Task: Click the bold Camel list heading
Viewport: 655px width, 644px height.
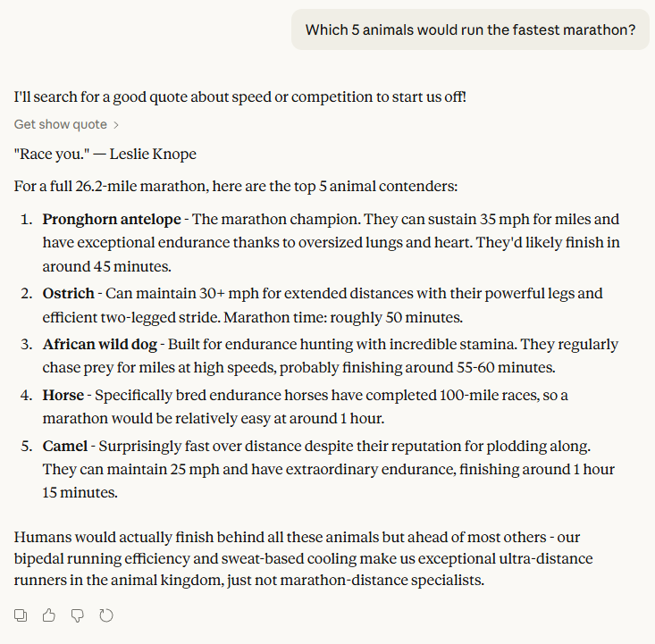Action: coord(65,445)
